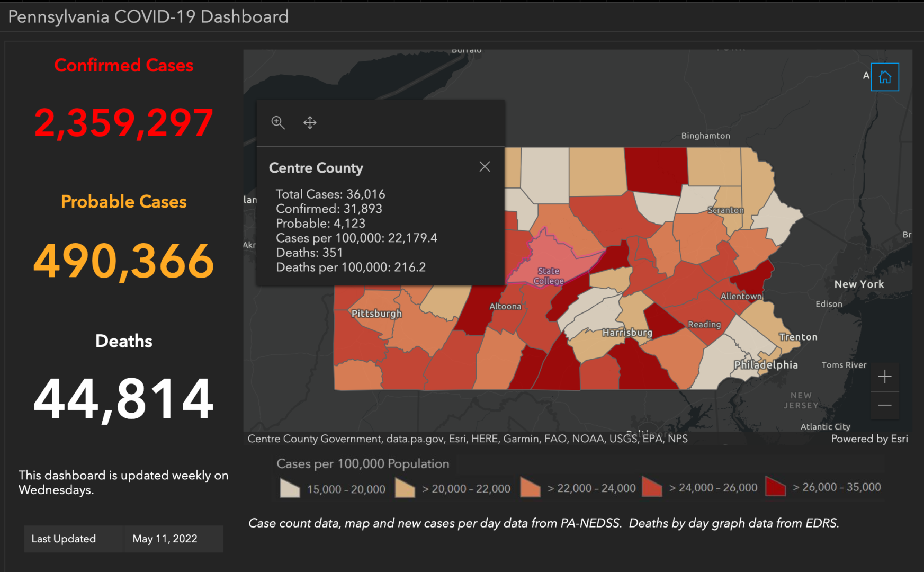Click the Centre County popup title
This screenshot has height=572, width=924.
pyautogui.click(x=316, y=168)
